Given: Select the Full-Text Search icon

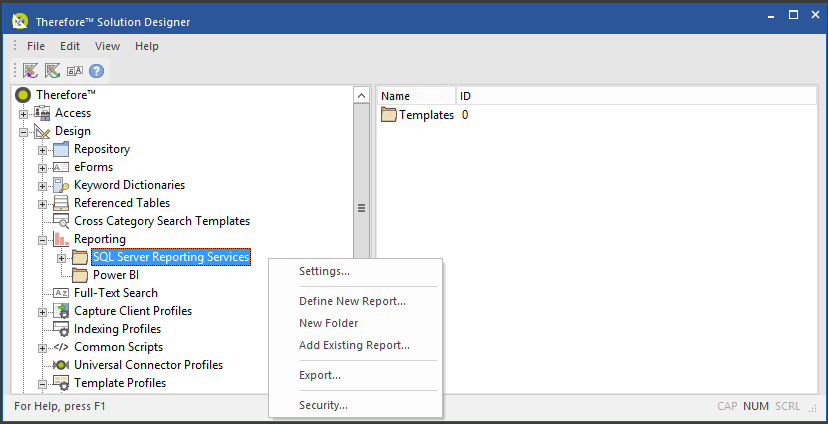Looking at the screenshot, I should pos(61,293).
